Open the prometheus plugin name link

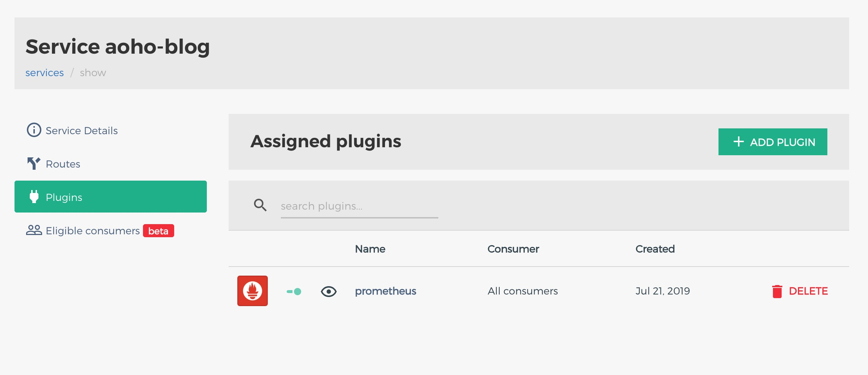[x=385, y=291]
